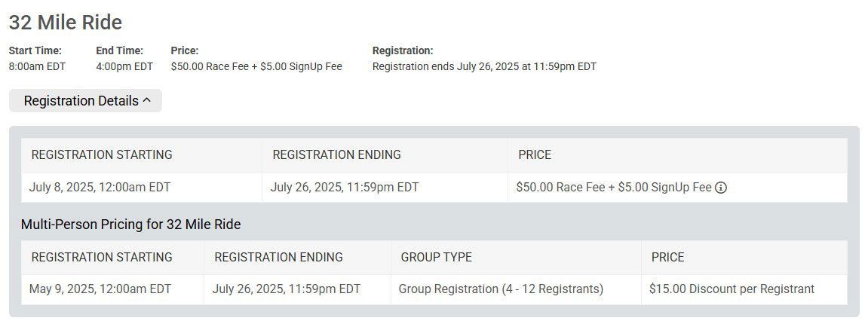Open the SignUp Fee info icon
The width and height of the screenshot is (868, 330).
click(x=721, y=188)
